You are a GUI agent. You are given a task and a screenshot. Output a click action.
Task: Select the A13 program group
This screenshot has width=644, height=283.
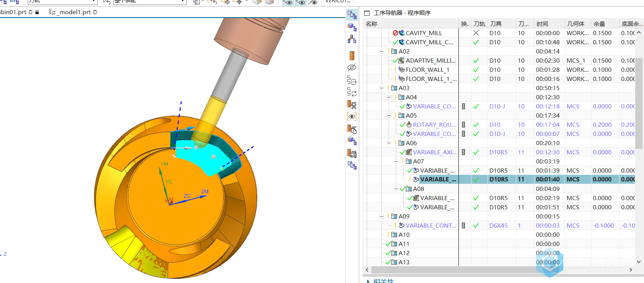pos(404,262)
